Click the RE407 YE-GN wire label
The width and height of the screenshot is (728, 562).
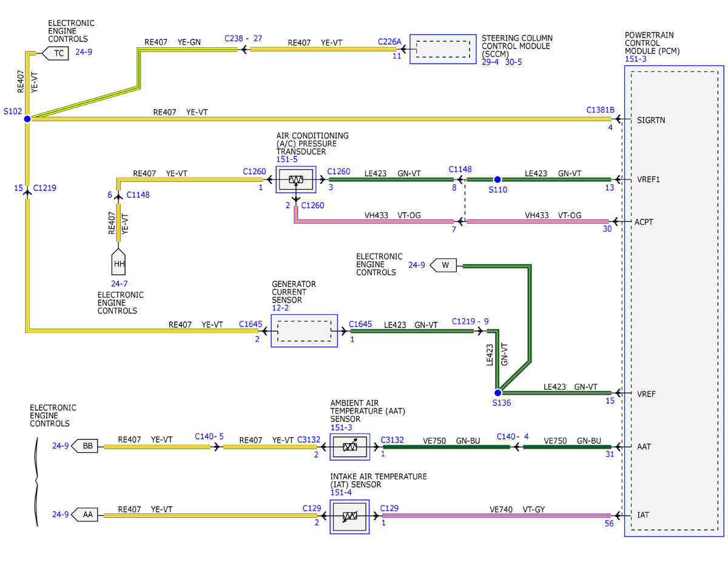click(172, 42)
